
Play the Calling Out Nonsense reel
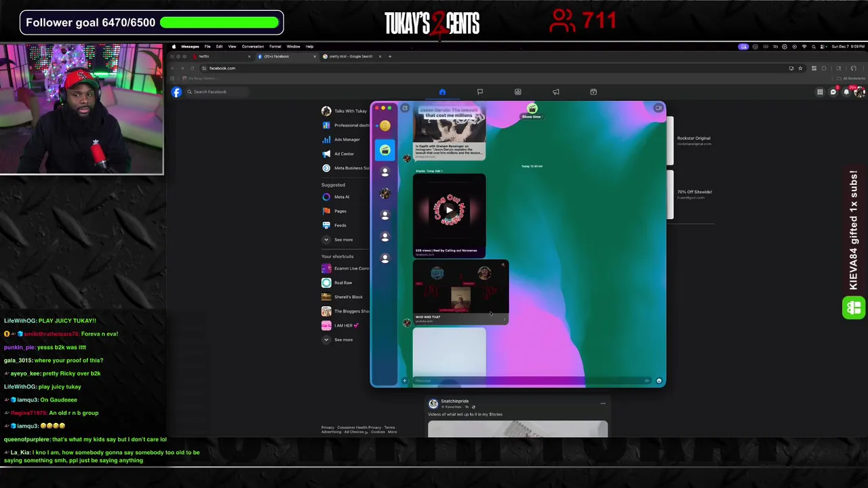click(449, 210)
